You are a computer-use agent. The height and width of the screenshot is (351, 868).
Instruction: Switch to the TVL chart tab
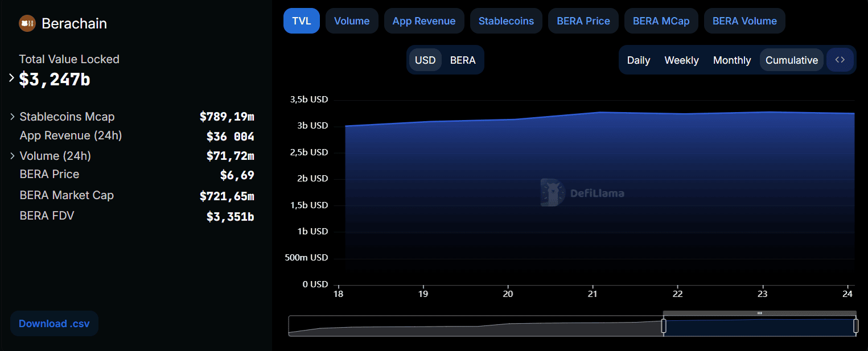302,21
